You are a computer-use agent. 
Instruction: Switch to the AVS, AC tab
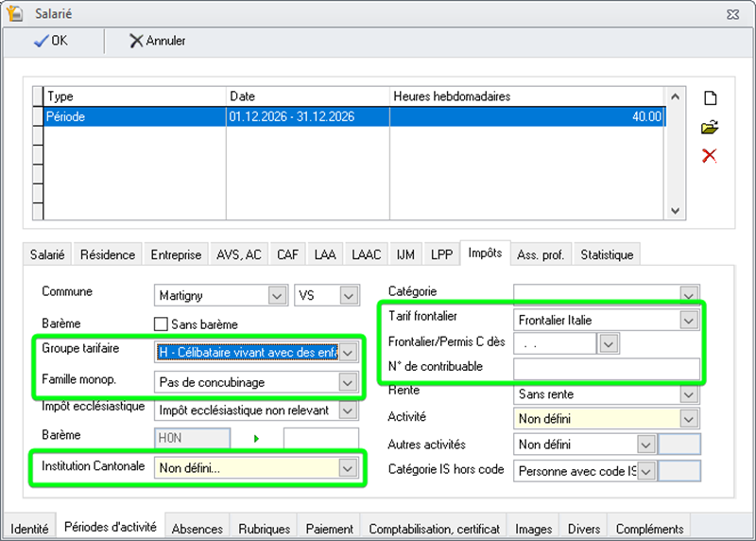239,254
